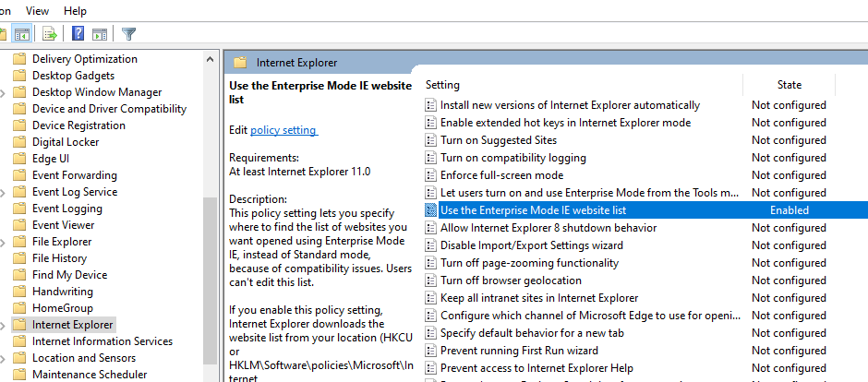
Task: Select the Event Forwarding tree node
Action: pos(74,175)
